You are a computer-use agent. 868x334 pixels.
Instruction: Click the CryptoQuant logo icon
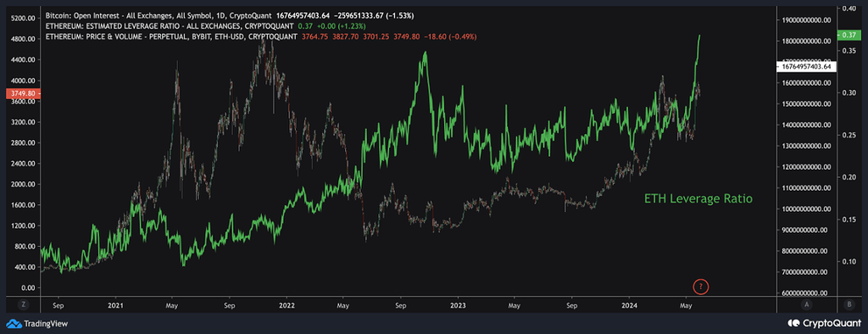click(x=793, y=323)
